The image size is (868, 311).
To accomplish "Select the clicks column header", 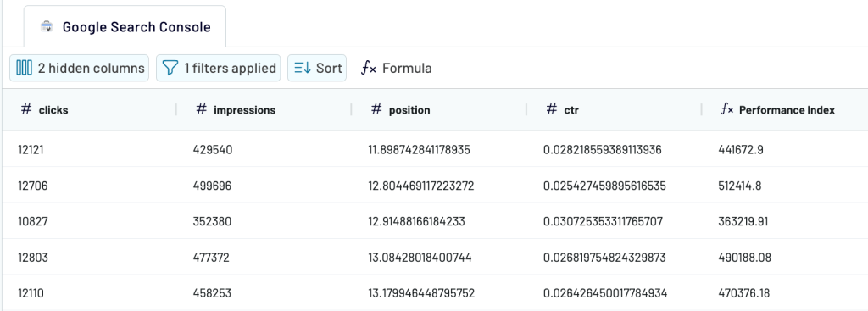I will point(88,109).
